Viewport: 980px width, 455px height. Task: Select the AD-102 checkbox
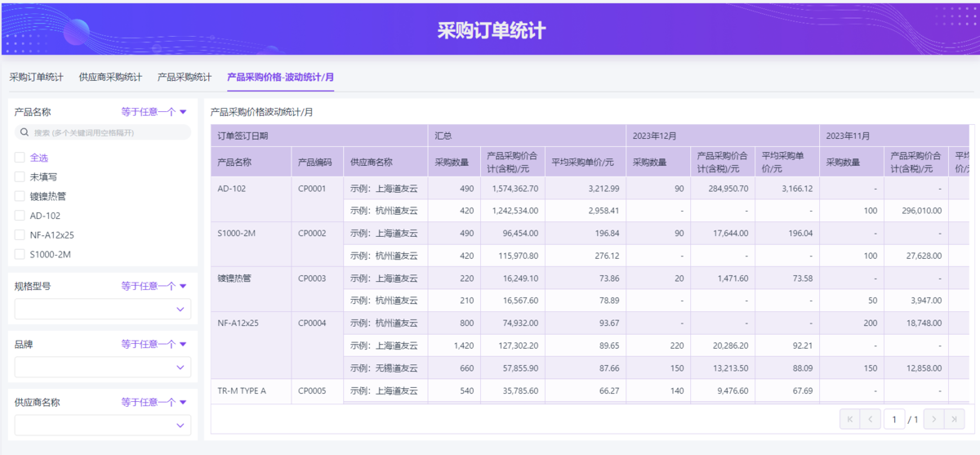click(x=20, y=216)
